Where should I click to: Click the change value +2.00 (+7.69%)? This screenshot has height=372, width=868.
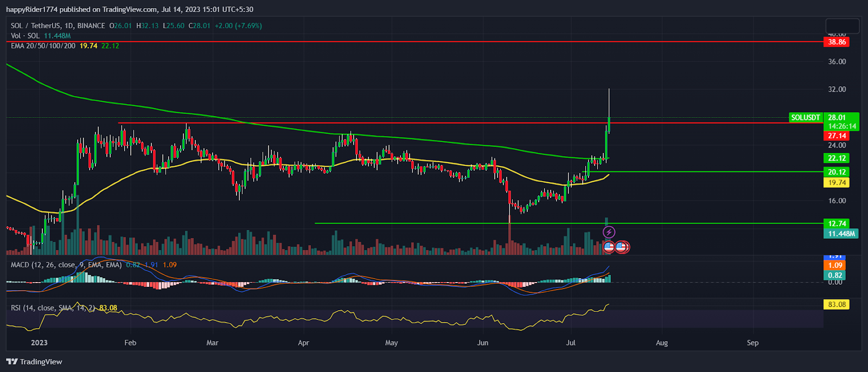238,25
